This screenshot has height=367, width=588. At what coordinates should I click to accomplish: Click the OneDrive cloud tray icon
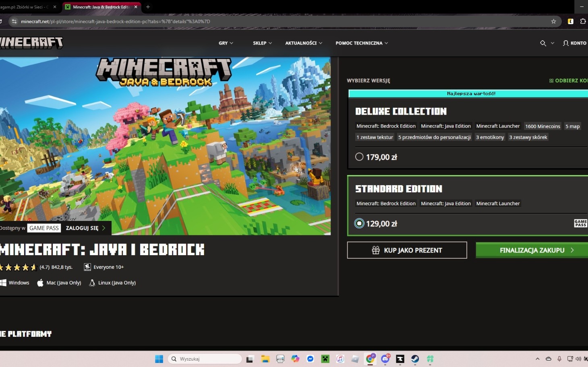click(548, 359)
